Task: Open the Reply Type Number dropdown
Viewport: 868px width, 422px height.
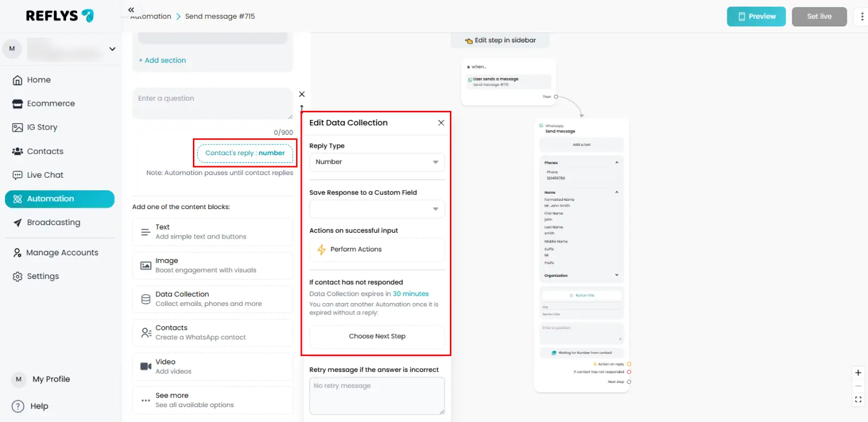Action: [377, 162]
